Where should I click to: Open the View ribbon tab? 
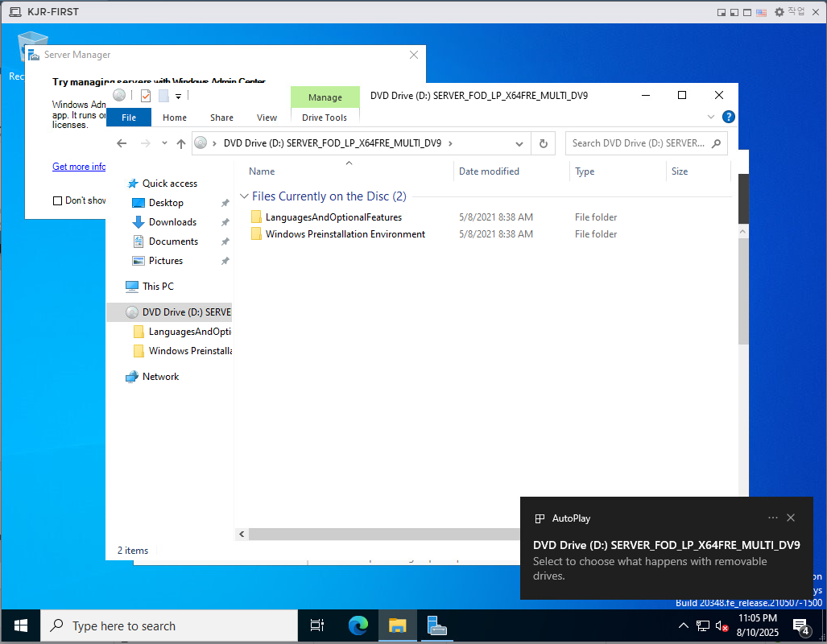tap(267, 117)
